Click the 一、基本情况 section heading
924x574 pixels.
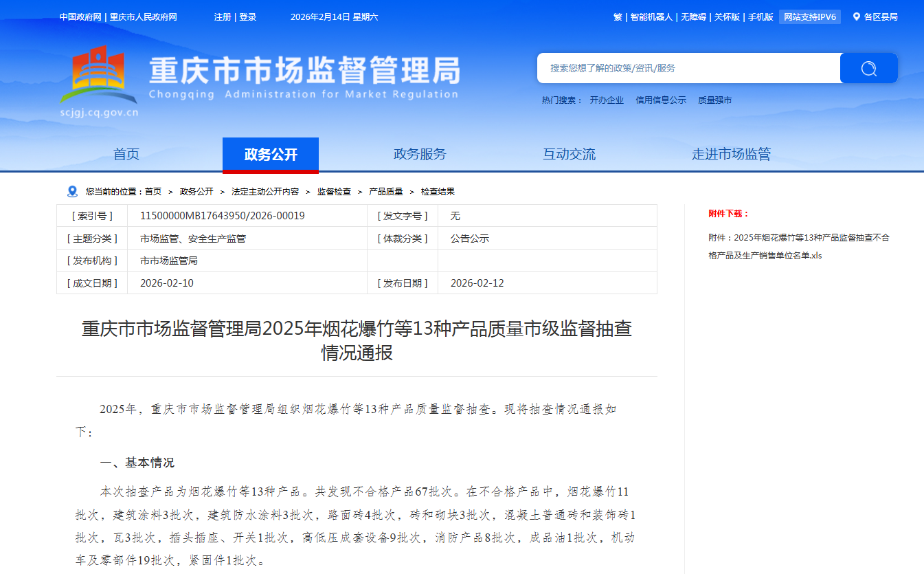pos(137,463)
